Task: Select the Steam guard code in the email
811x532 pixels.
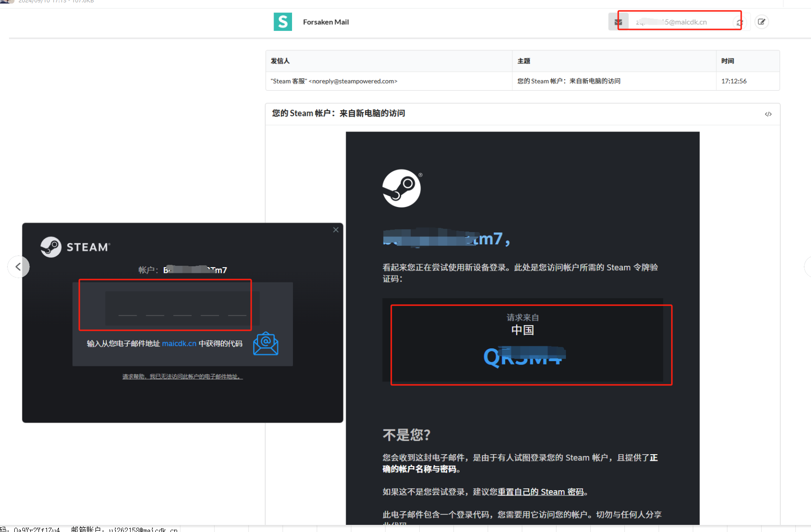Action: [524, 357]
